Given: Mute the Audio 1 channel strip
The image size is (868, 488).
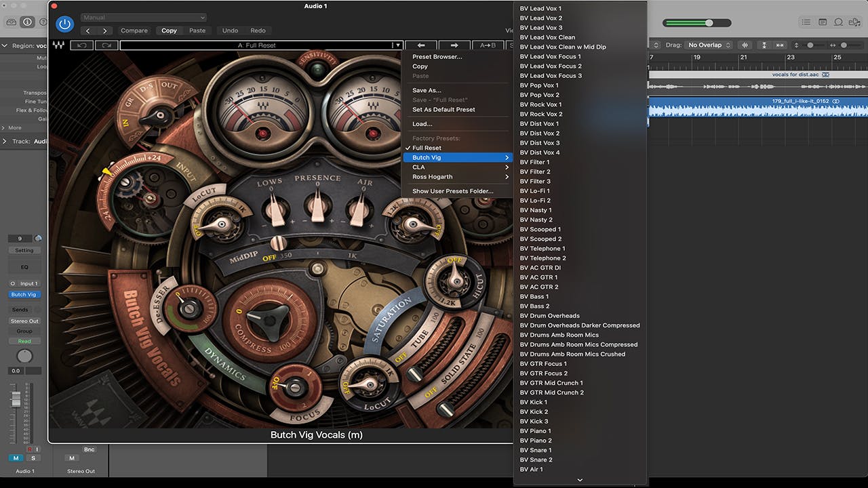Looking at the screenshot, I should [x=17, y=458].
